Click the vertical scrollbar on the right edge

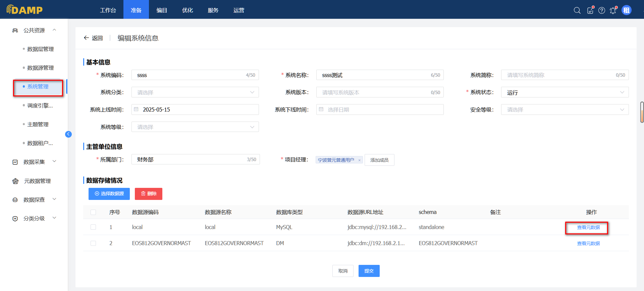(642, 112)
